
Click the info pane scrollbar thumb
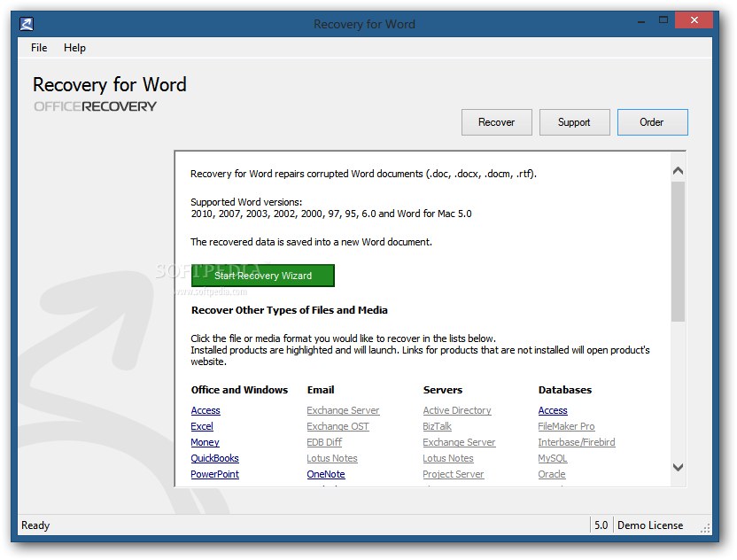[x=678, y=252]
